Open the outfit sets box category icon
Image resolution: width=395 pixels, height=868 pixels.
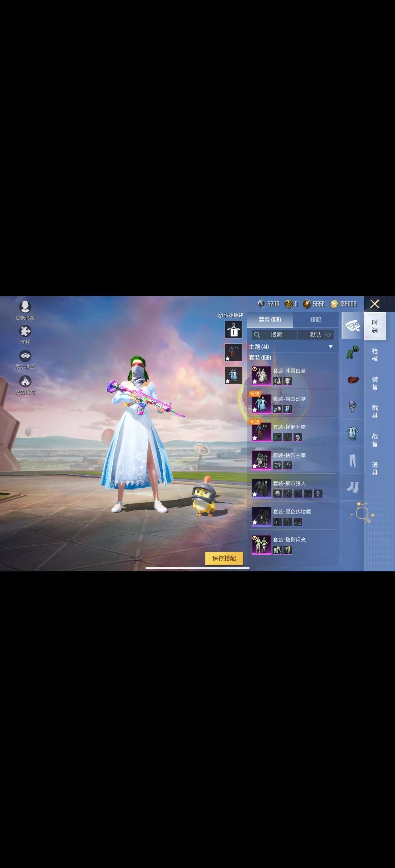click(x=353, y=325)
